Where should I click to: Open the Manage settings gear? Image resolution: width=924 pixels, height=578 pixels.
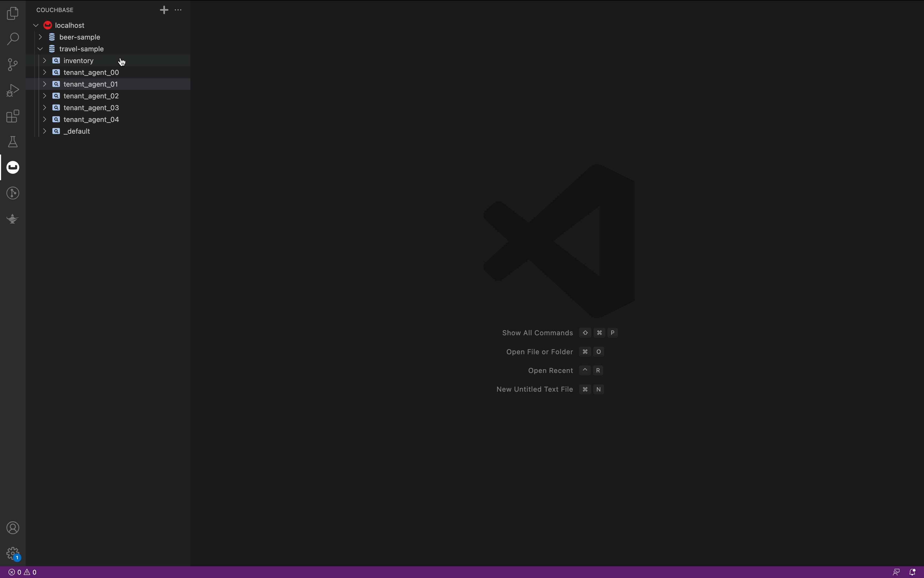pyautogui.click(x=13, y=553)
